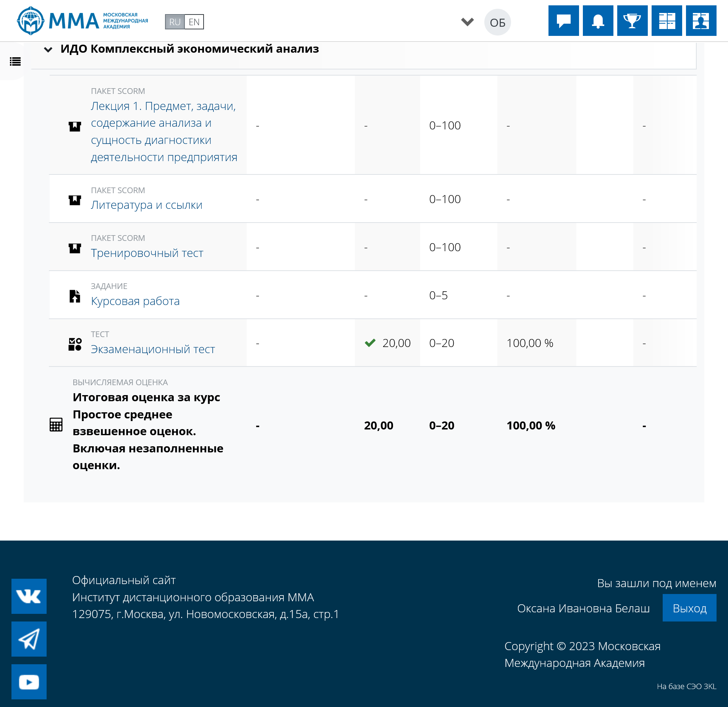728x707 pixels.
Task: Click the ОБ user avatar
Action: point(497,23)
